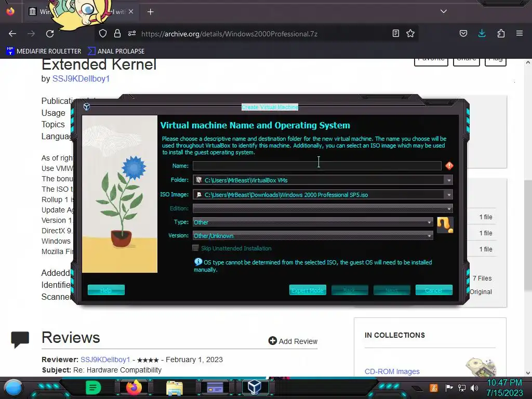532x399 pixels.
Task: Click the Back button in the wizard
Action: [x=350, y=290]
